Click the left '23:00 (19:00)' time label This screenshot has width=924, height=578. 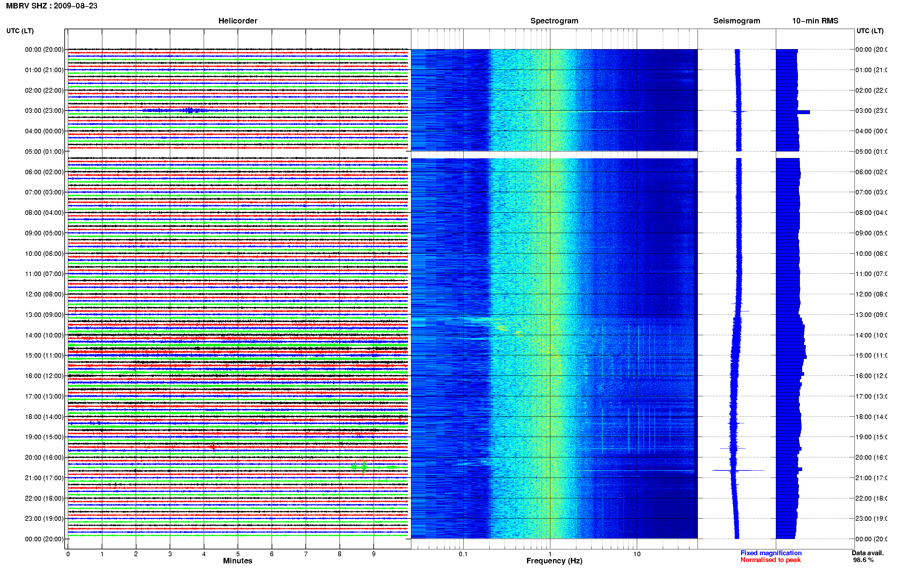(44, 519)
